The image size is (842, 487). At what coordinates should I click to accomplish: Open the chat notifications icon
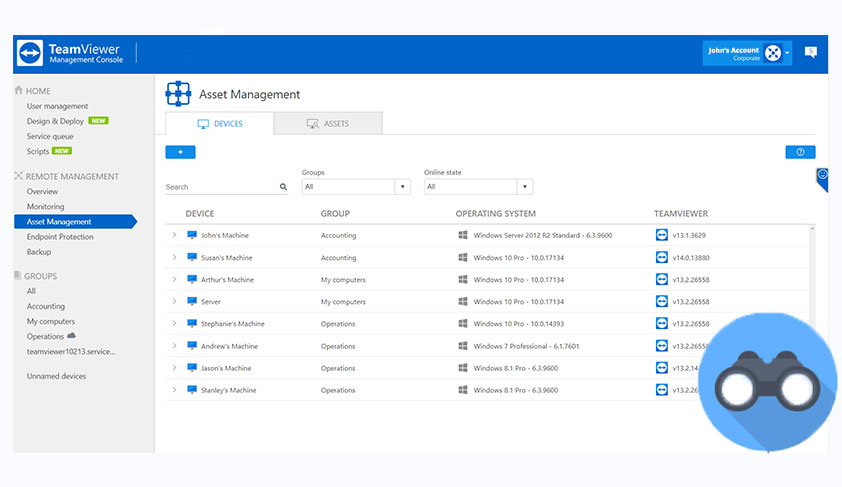coord(811,52)
